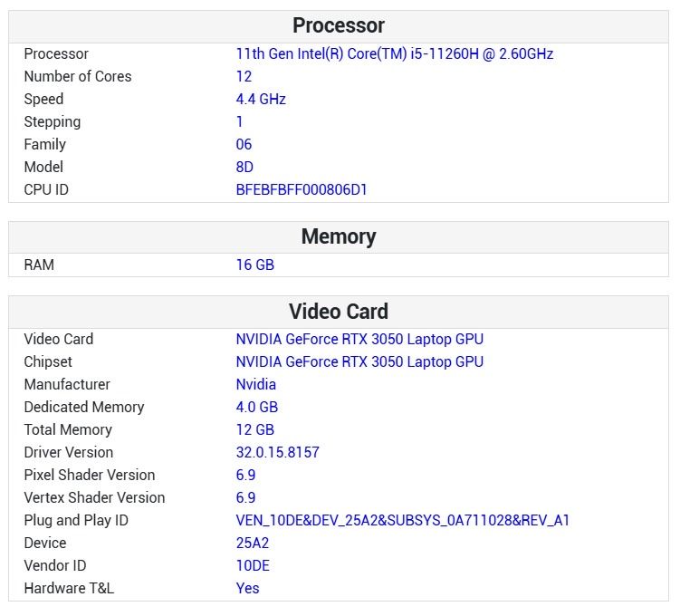Select the CPU ID value BFEBFBFF000806D1
This screenshot has height=616, width=680.
(x=302, y=190)
